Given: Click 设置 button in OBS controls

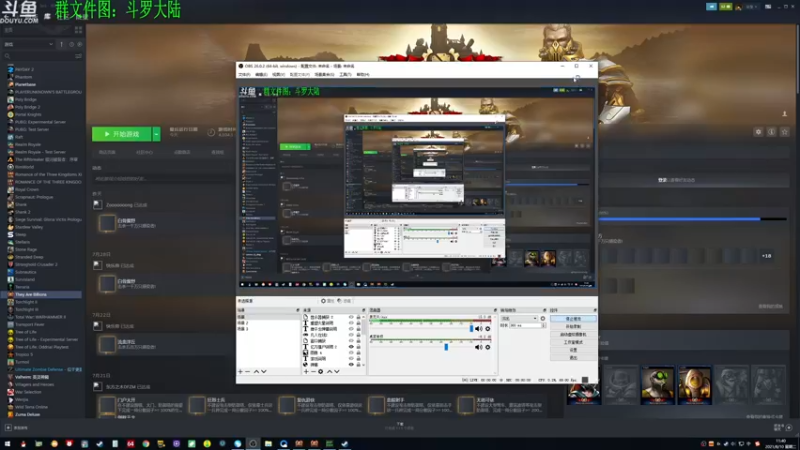Looking at the screenshot, I should click(573, 350).
